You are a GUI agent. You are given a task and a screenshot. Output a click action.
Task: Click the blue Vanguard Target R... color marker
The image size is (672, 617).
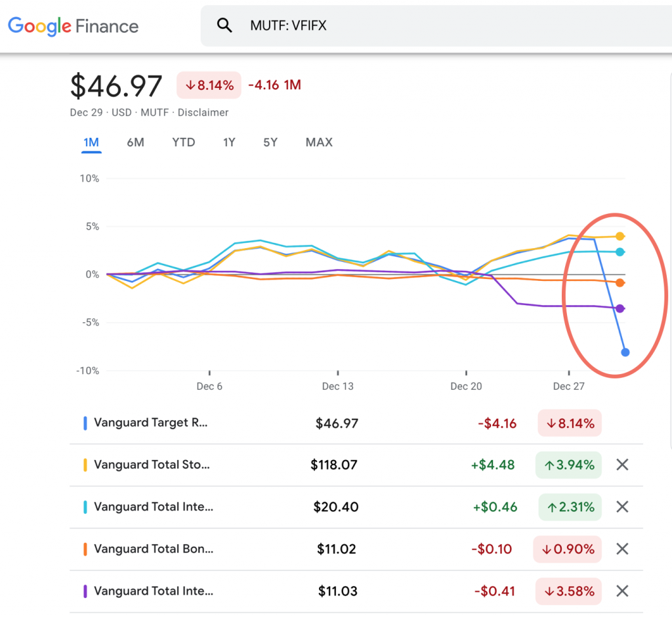[85, 423]
